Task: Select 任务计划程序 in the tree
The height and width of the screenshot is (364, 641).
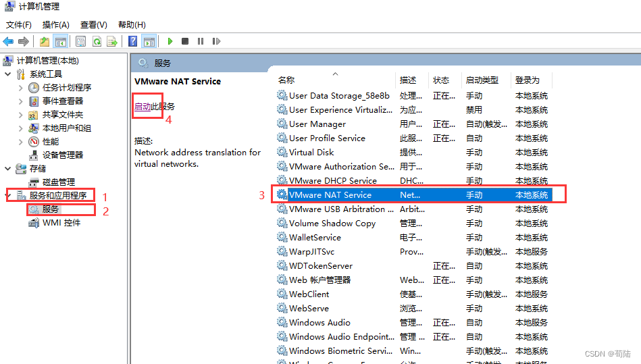Action: pyautogui.click(x=67, y=87)
